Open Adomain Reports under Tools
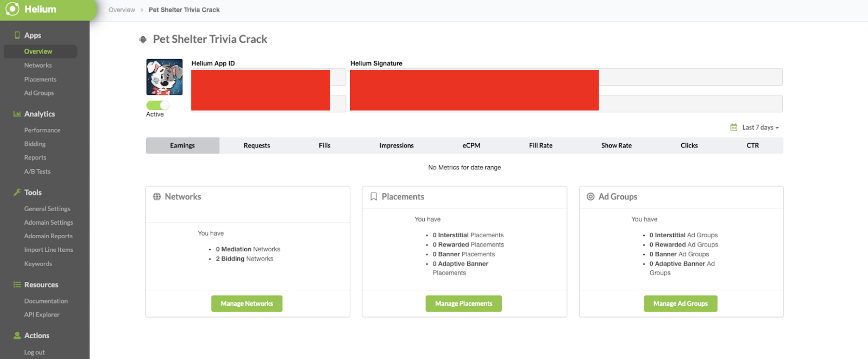The height and width of the screenshot is (359, 868). pyautogui.click(x=48, y=236)
